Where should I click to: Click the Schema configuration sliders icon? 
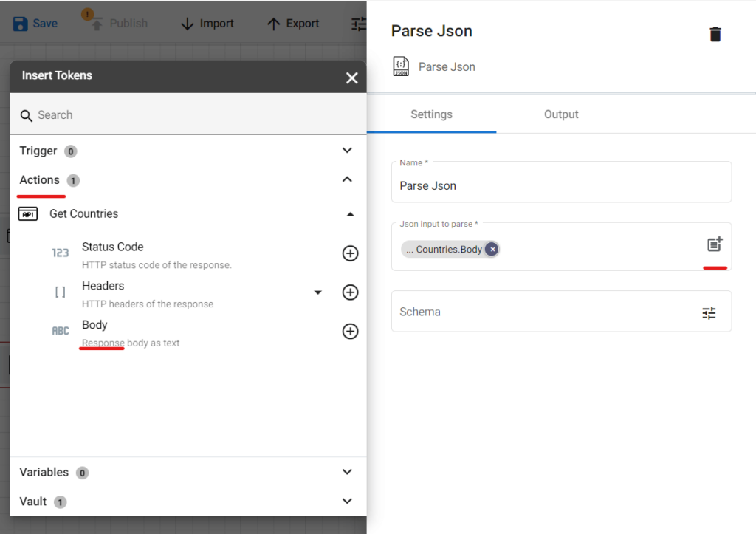709,312
